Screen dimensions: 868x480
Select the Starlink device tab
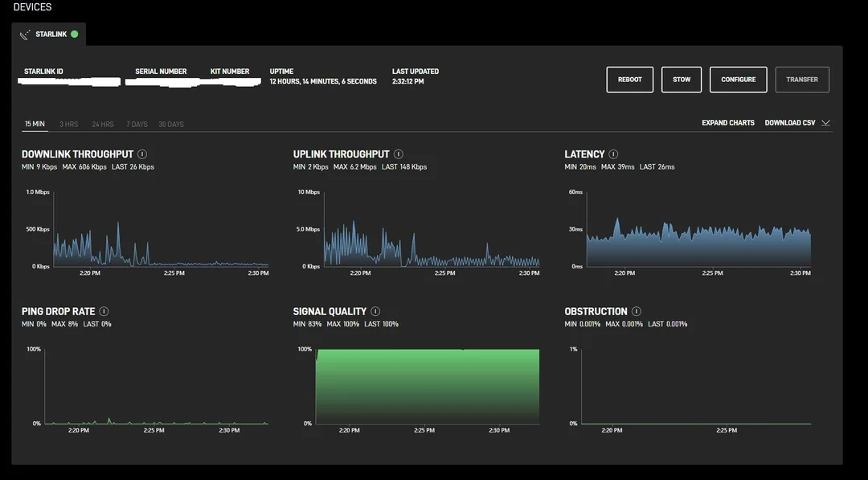pyautogui.click(x=49, y=35)
